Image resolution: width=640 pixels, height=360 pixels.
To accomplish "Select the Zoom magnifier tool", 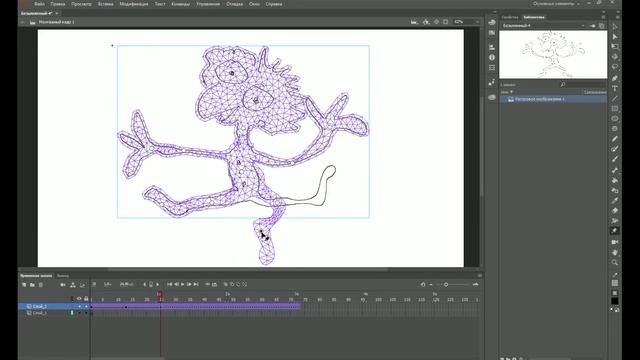I will [x=615, y=262].
